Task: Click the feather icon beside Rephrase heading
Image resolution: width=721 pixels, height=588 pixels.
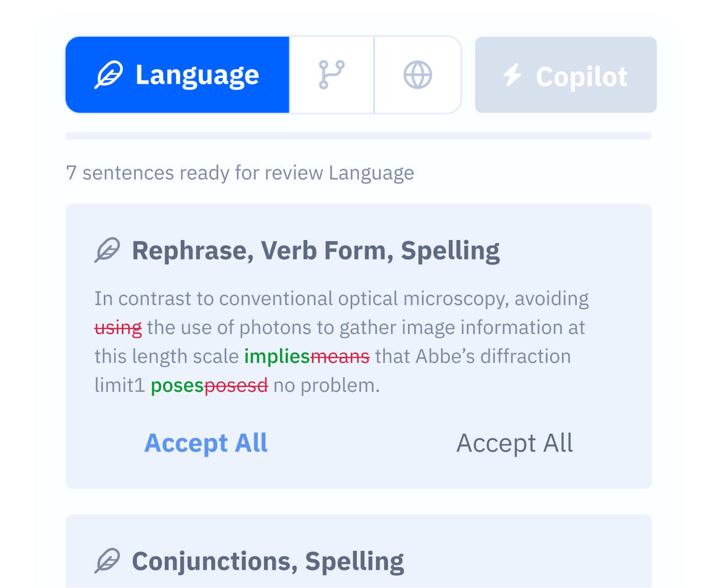Action: point(107,250)
